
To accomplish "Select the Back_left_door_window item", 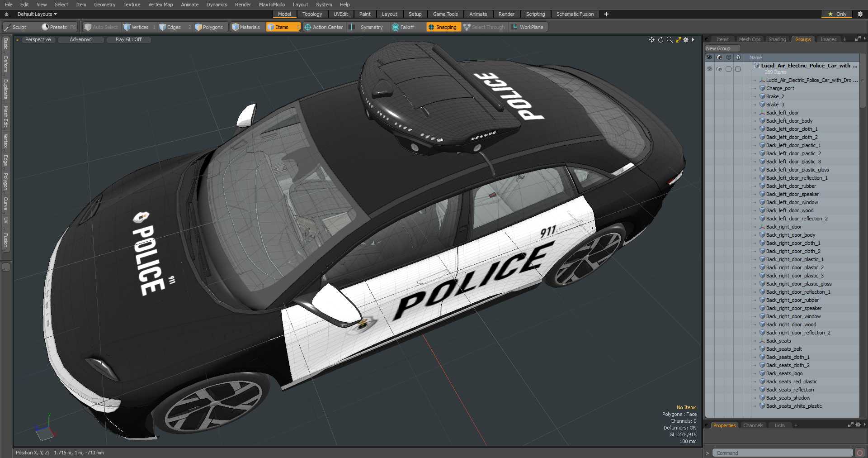I will pos(792,202).
